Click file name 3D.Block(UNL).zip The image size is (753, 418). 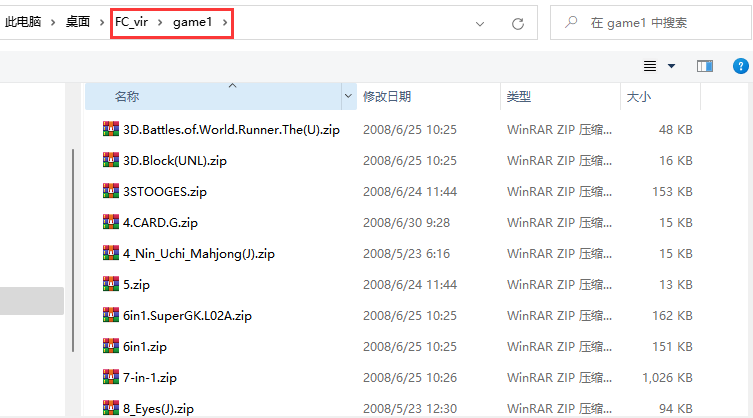click(175, 160)
